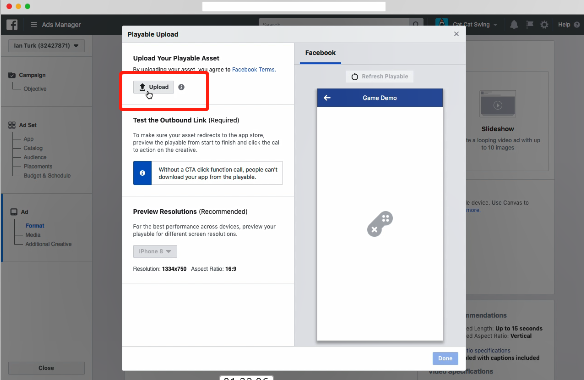The height and width of the screenshot is (380, 584).
Task: Open the settings gear icon
Action: [x=544, y=25]
